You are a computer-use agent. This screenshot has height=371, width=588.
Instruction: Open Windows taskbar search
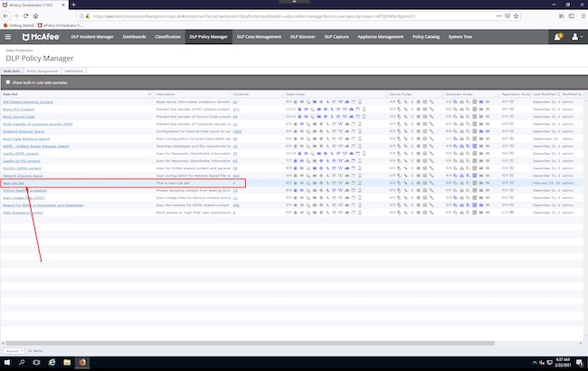(x=22, y=362)
